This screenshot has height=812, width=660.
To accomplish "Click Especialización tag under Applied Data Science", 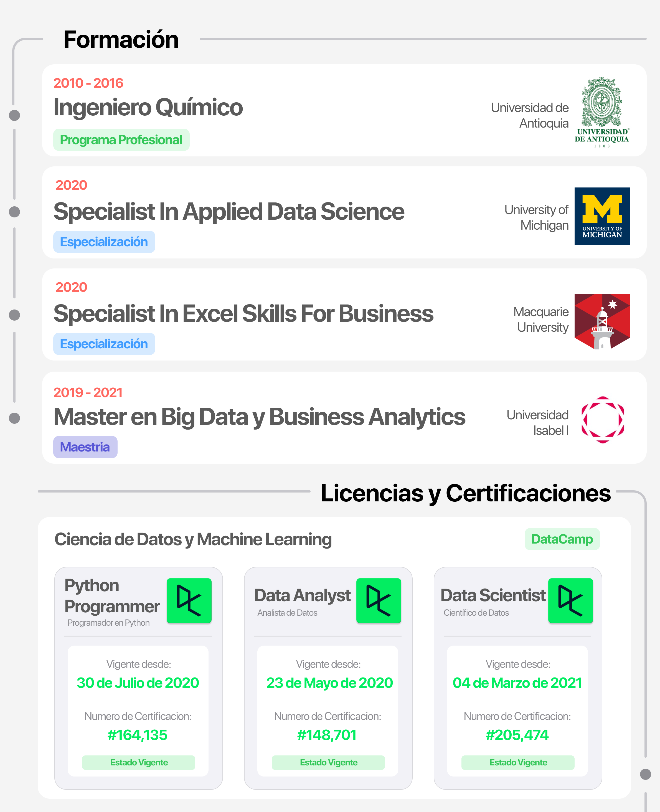I will (104, 242).
